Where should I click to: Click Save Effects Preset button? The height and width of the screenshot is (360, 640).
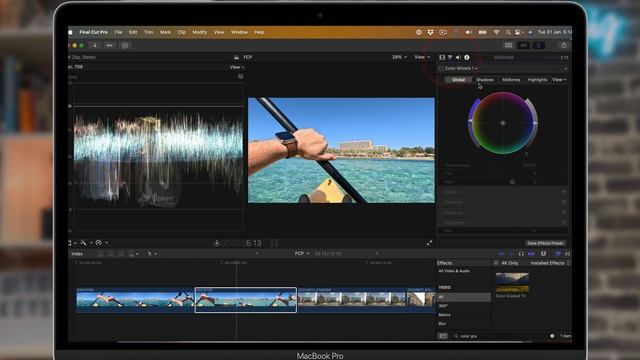pyautogui.click(x=545, y=243)
